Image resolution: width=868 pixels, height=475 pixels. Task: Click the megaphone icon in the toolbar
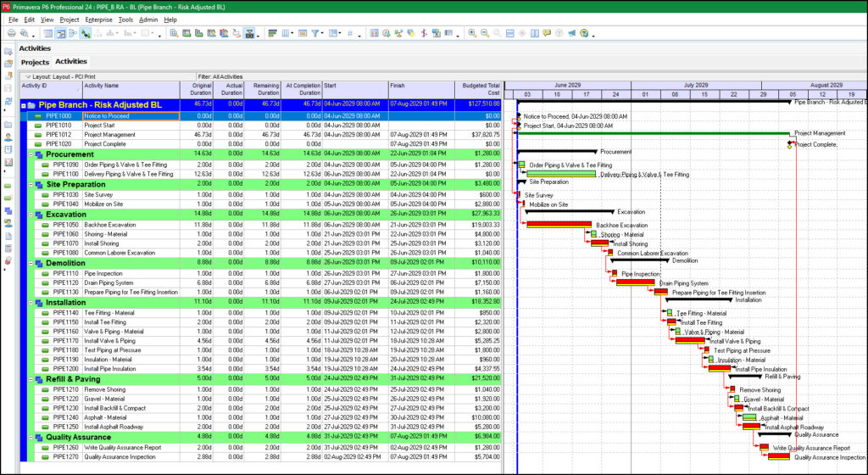[572, 33]
